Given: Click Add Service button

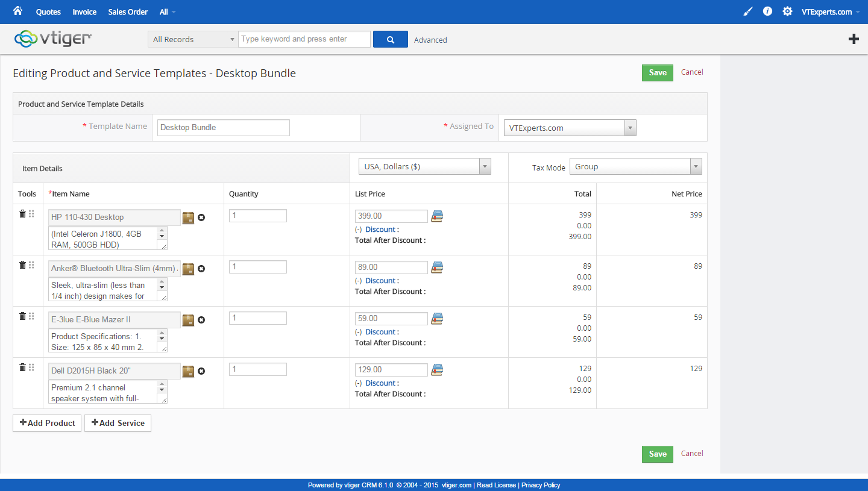Looking at the screenshot, I should [x=118, y=423].
